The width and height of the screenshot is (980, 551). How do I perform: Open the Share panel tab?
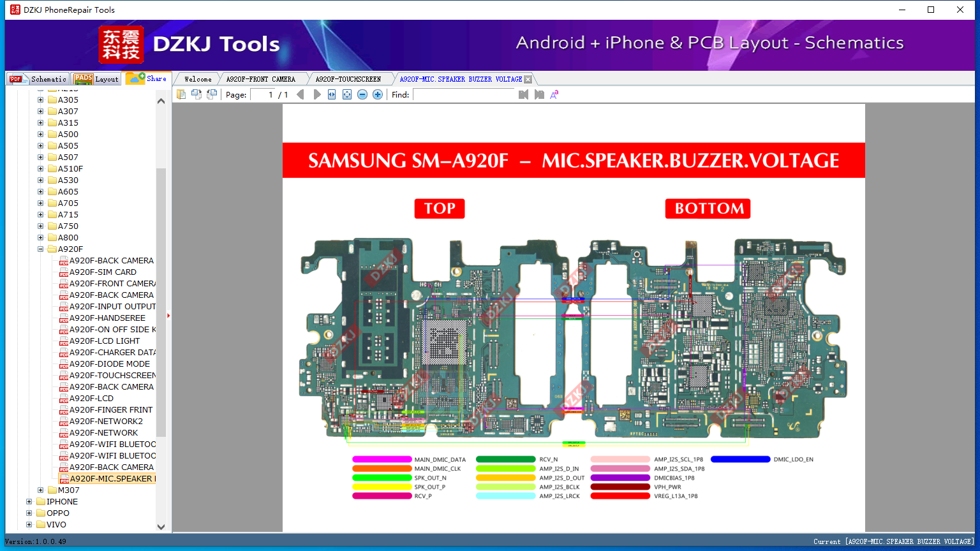[x=146, y=78]
